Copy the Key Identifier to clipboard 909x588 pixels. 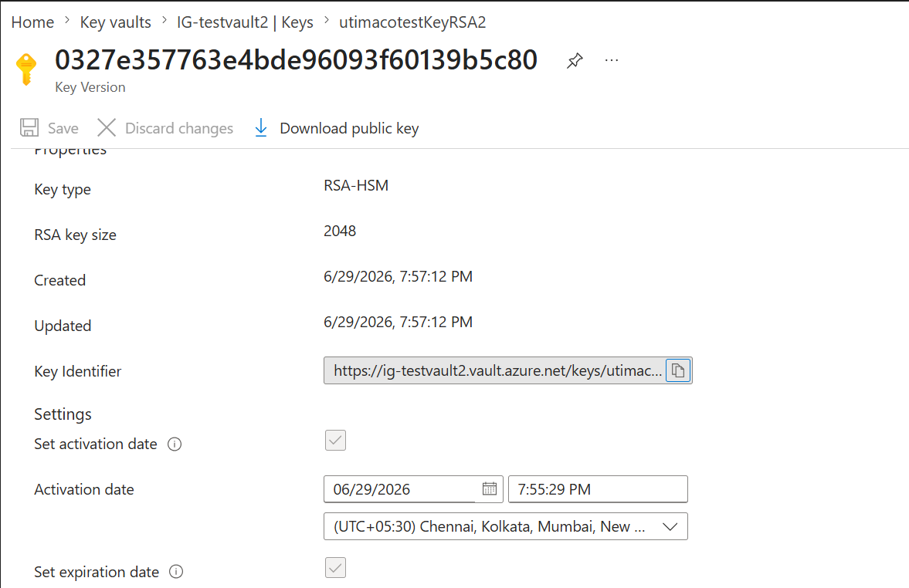click(x=678, y=370)
